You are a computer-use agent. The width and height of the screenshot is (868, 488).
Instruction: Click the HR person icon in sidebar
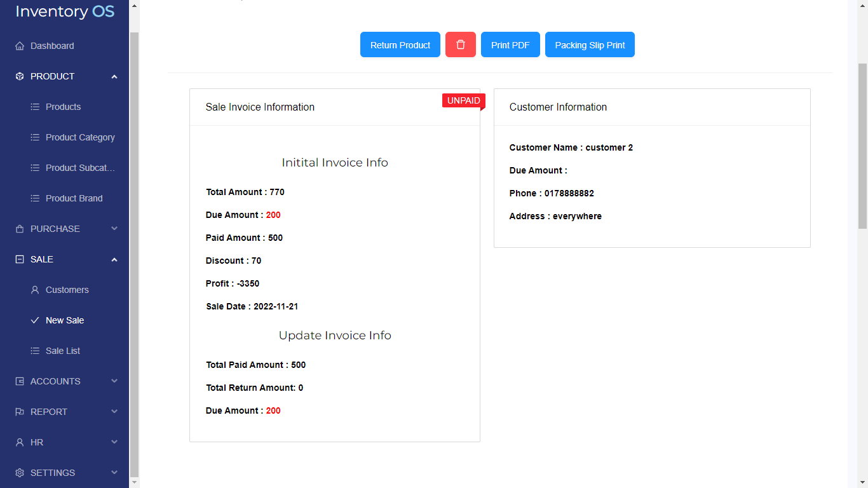(x=20, y=442)
